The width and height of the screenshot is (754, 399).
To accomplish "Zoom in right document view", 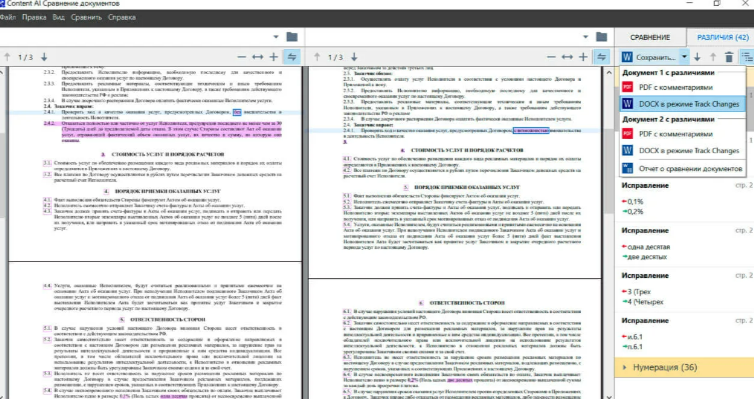I will [583, 57].
